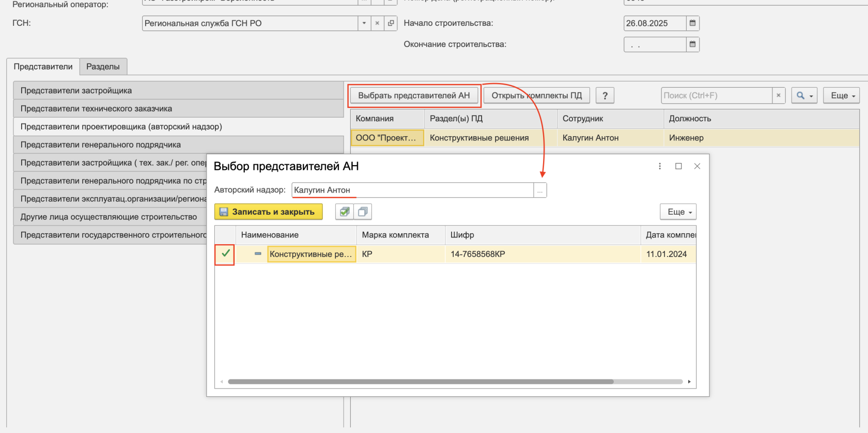The width and height of the screenshot is (868, 433).
Task: Collapse the Конструктивные ре… row
Action: pyautogui.click(x=258, y=254)
